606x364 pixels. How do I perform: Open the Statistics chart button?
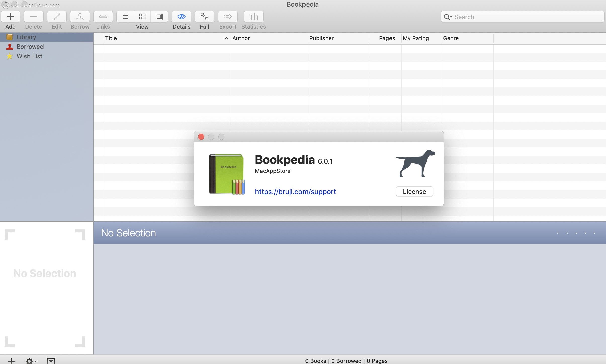pyautogui.click(x=253, y=17)
